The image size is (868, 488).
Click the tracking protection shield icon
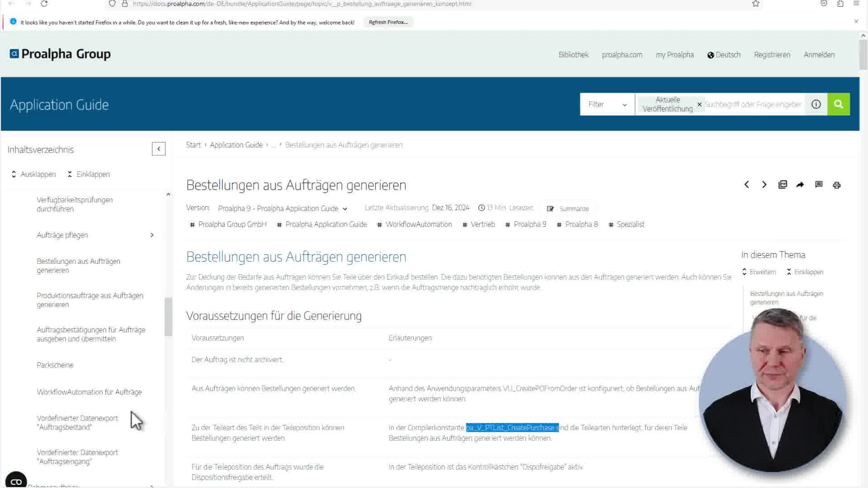112,4
